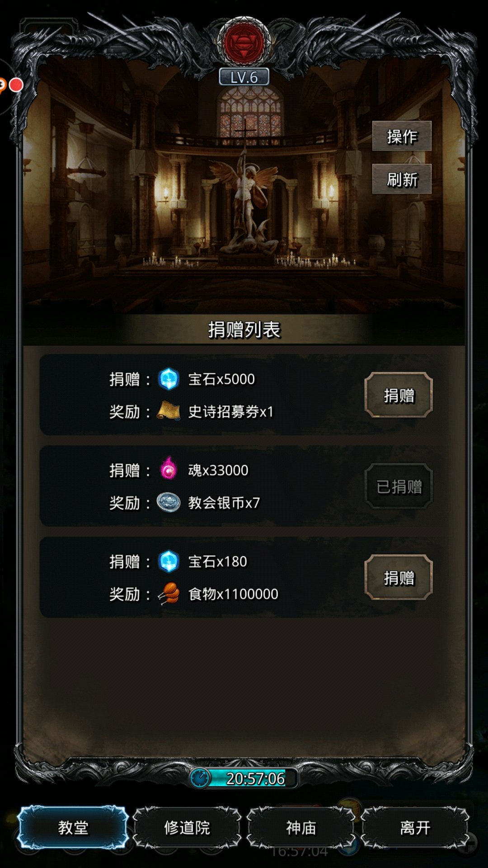Click the church silver coin icon
The image size is (488, 868).
(169, 502)
